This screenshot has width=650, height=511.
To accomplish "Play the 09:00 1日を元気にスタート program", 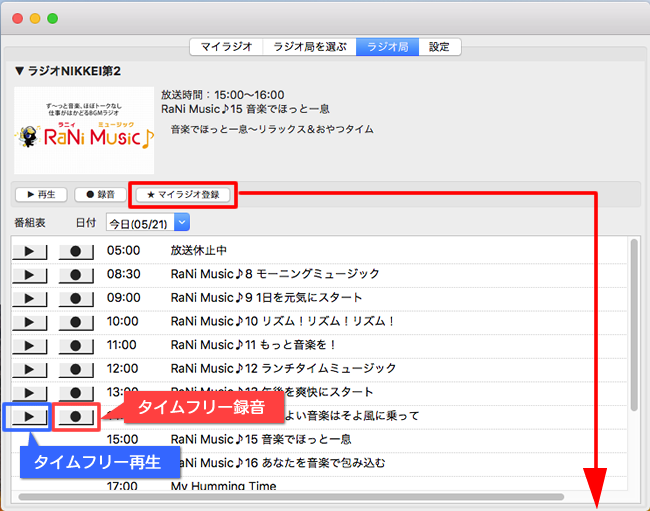I will tap(29, 298).
